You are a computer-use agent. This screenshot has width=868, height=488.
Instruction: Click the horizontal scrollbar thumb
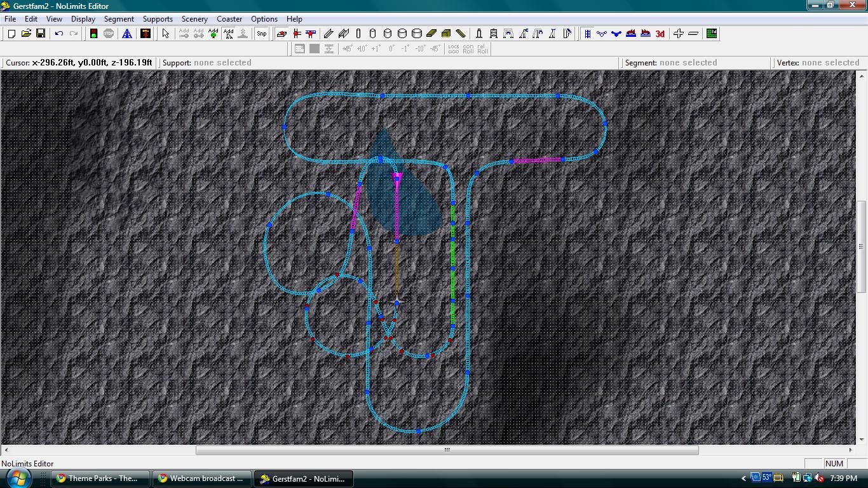(x=447, y=450)
